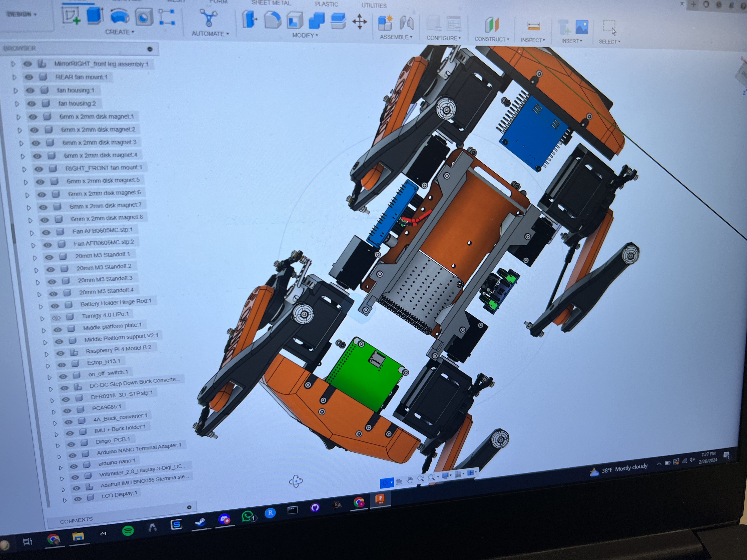Switch to the SHEET METAL tab
Image resolution: width=747 pixels, height=560 pixels.
(271, 3)
